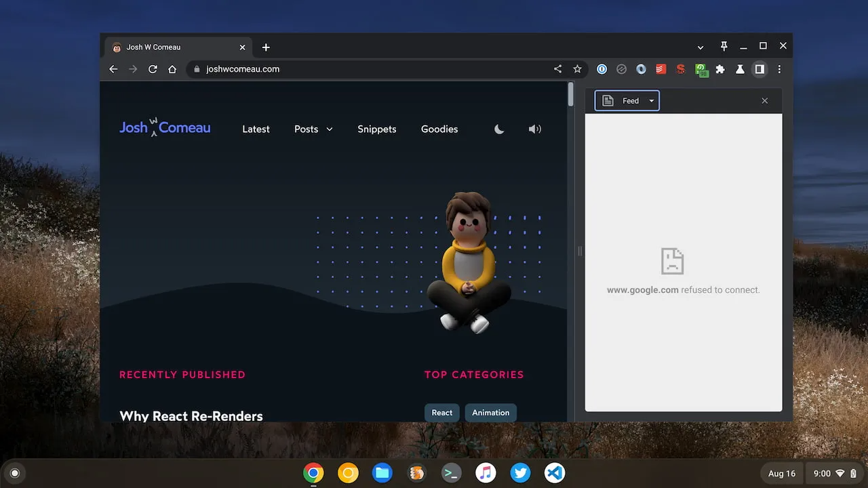Pin the window using the pin icon

[724, 46]
